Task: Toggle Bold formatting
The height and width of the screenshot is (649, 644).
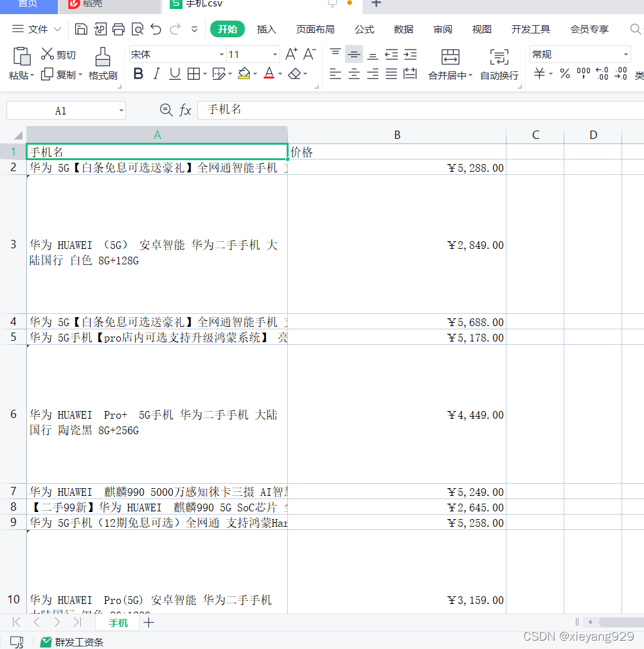Action: point(138,74)
